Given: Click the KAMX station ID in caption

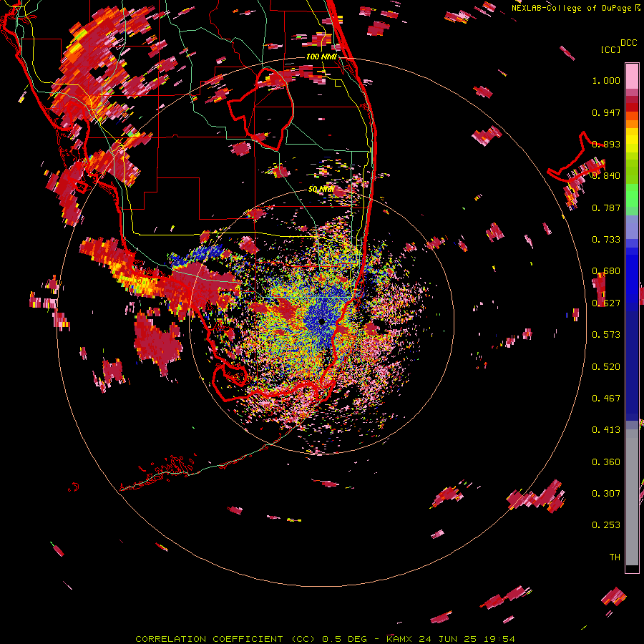Looking at the screenshot, I should (399, 639).
